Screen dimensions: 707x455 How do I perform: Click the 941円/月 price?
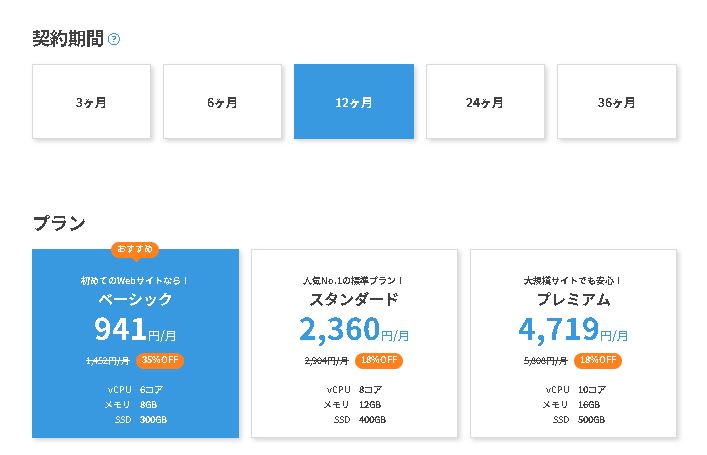[135, 329]
